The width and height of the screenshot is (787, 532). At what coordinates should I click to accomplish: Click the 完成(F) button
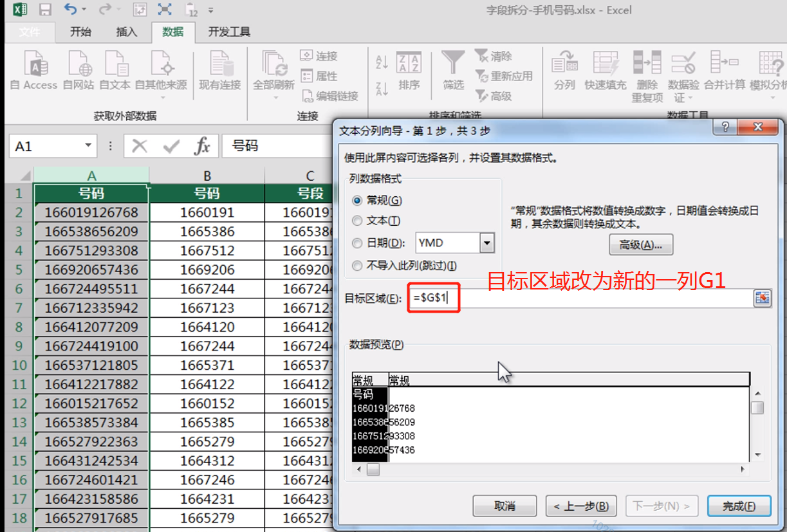click(x=738, y=506)
